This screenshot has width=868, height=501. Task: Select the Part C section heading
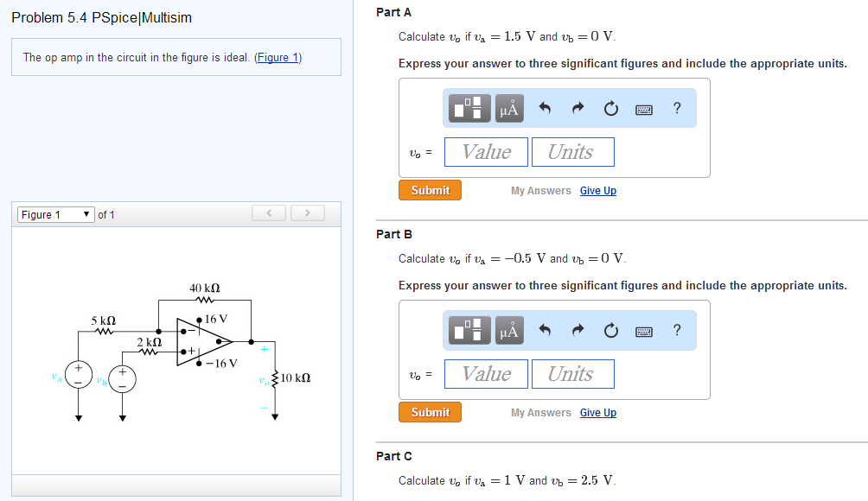tap(395, 455)
